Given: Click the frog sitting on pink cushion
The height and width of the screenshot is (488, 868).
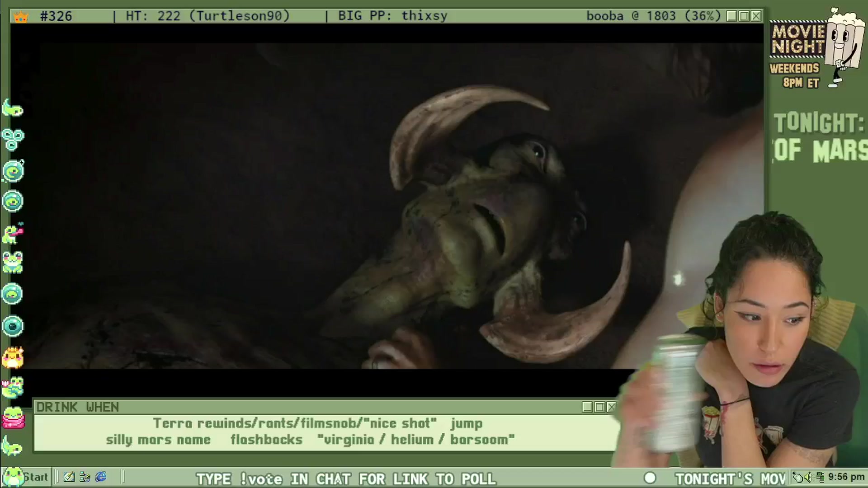Looking at the screenshot, I should point(13,417).
